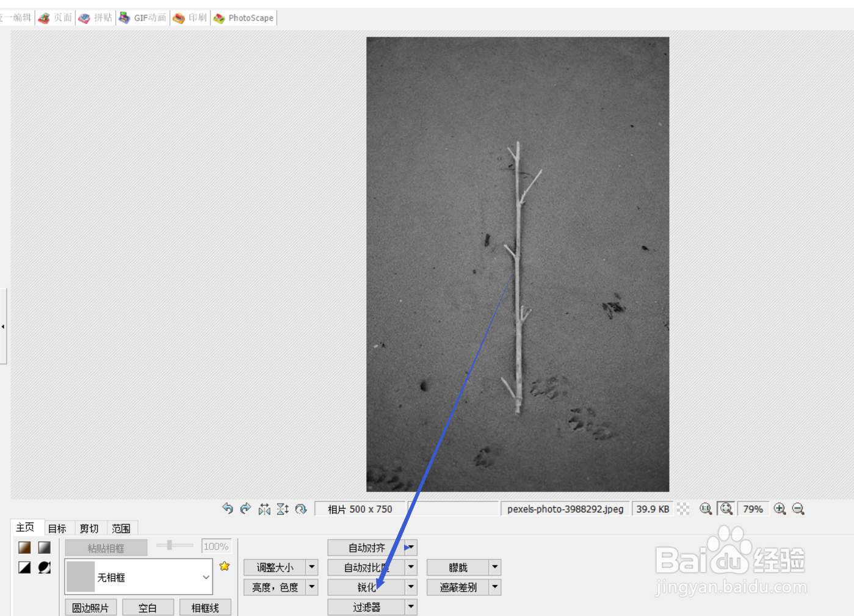Click the checkerboard transparency icon
854x616 pixels.
point(684,509)
